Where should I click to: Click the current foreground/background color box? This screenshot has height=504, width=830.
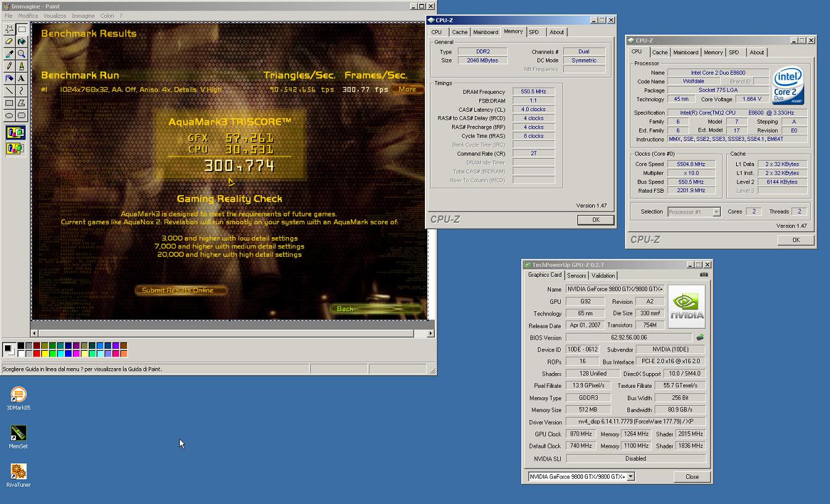pyautogui.click(x=9, y=350)
